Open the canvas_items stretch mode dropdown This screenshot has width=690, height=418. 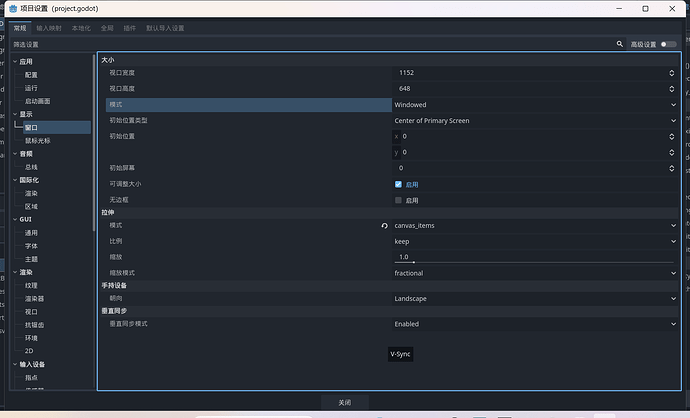[x=535, y=226]
